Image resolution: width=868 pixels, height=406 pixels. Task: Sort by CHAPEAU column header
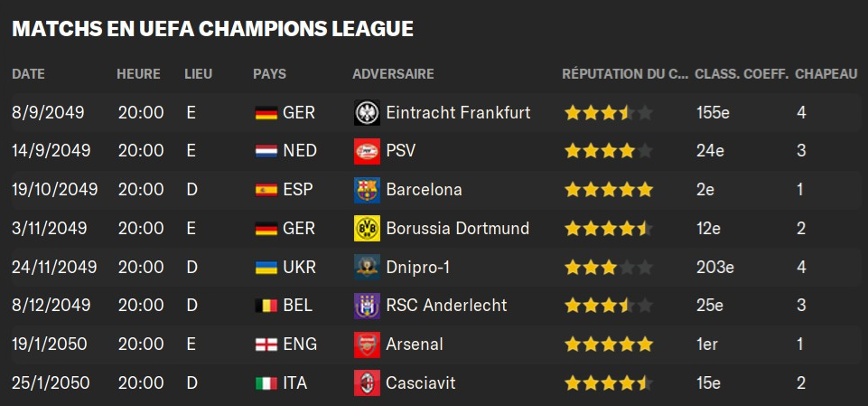[x=826, y=74]
